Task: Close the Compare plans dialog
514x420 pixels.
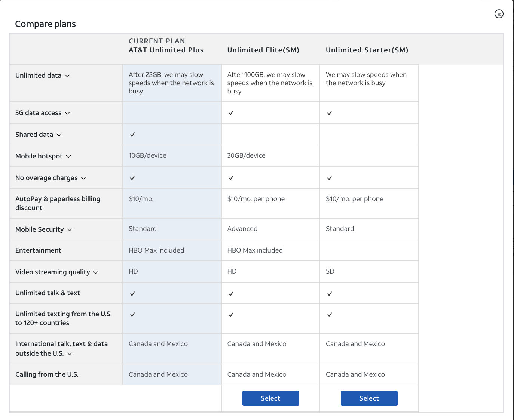Action: (499, 14)
